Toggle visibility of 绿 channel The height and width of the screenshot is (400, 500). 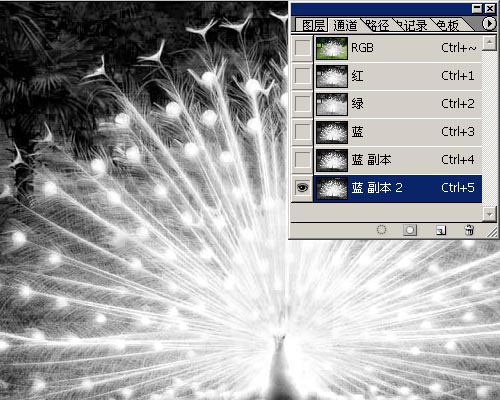click(302, 104)
